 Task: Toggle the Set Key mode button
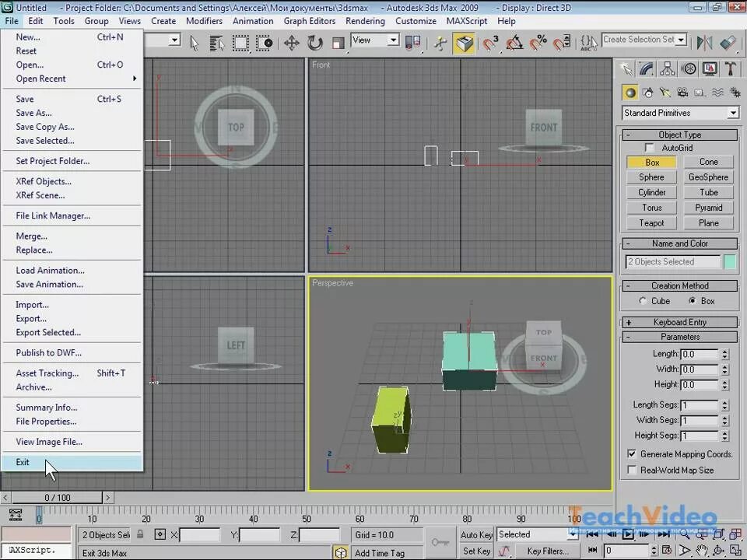(x=476, y=551)
